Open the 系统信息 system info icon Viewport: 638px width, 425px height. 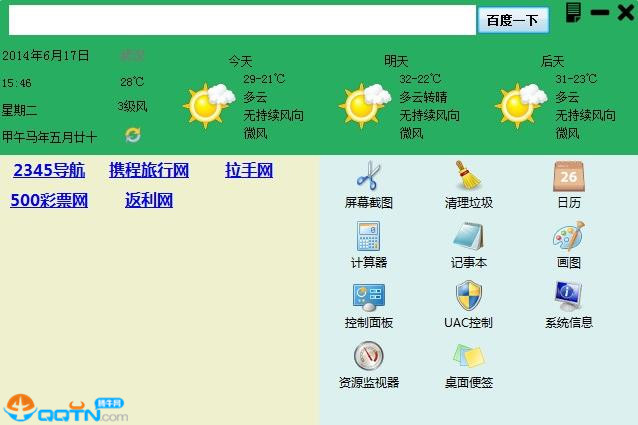click(x=568, y=297)
